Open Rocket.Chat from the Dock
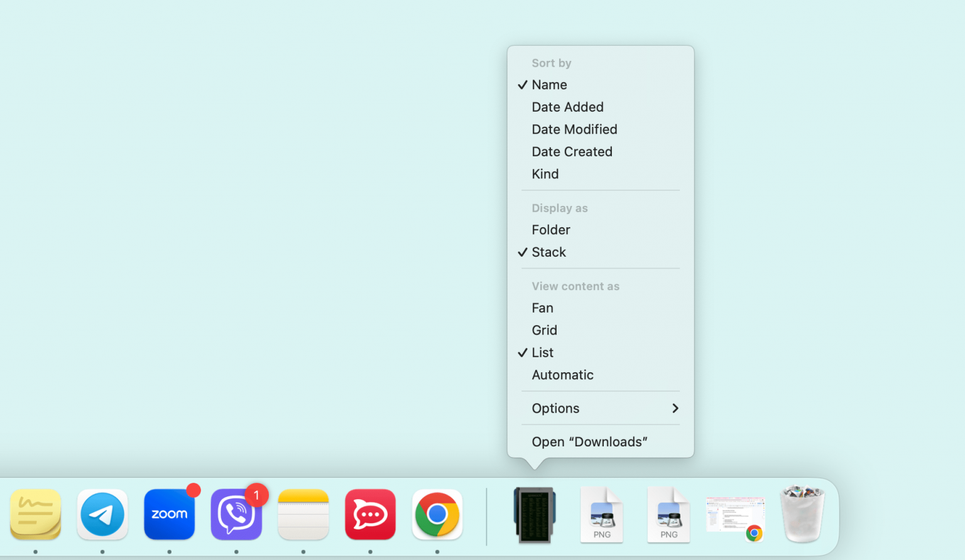This screenshot has width=965, height=560. click(370, 515)
